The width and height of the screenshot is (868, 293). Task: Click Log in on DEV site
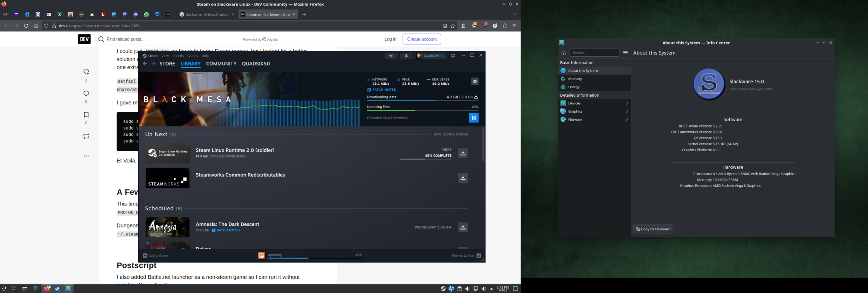[390, 39]
